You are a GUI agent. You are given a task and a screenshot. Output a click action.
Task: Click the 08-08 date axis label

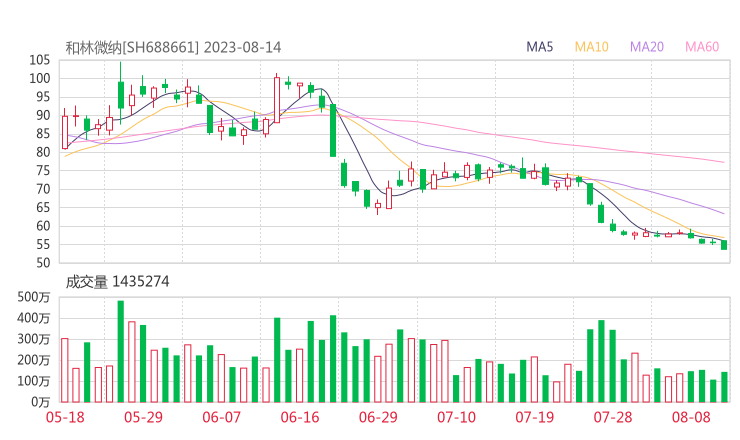pos(691,417)
